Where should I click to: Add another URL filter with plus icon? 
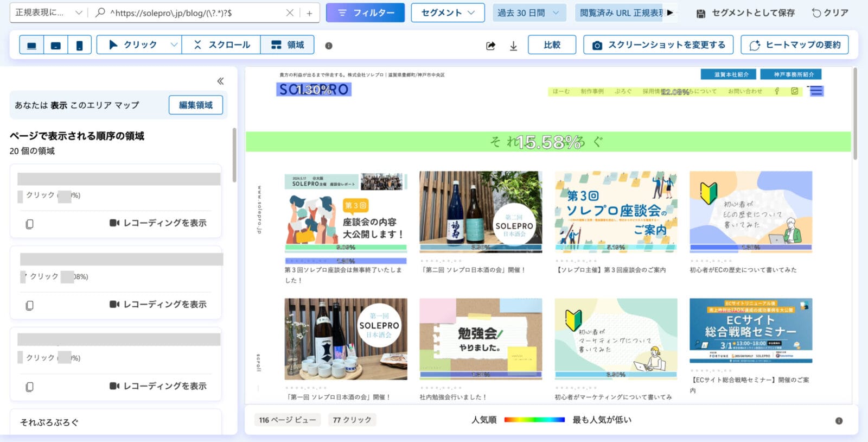coord(309,12)
